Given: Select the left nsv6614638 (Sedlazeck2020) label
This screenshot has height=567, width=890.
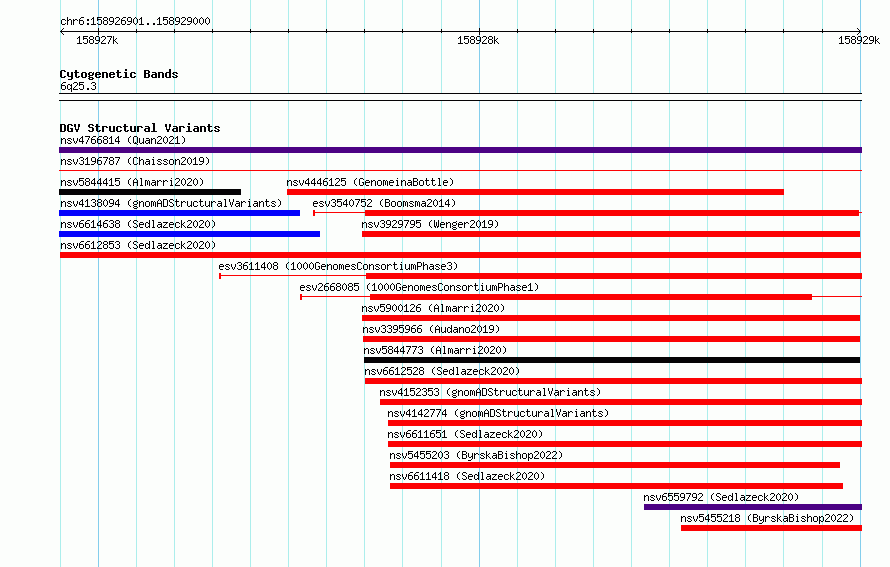Looking at the screenshot, I should 138,224.
